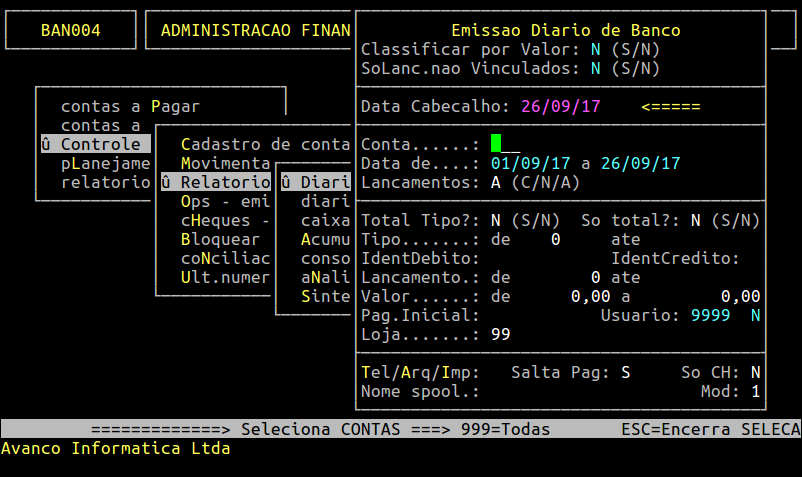Click Lancamentos A (C/N/A) selector
The width and height of the screenshot is (802, 477).
pyautogui.click(x=496, y=182)
